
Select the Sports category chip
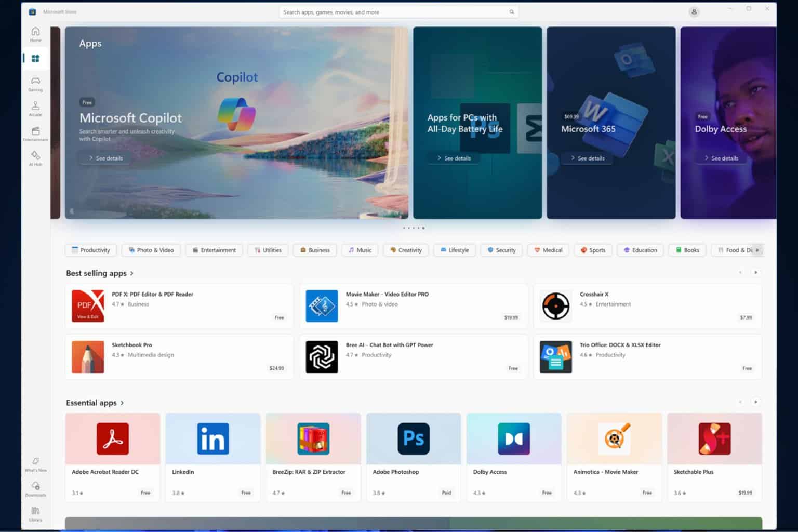pos(593,250)
